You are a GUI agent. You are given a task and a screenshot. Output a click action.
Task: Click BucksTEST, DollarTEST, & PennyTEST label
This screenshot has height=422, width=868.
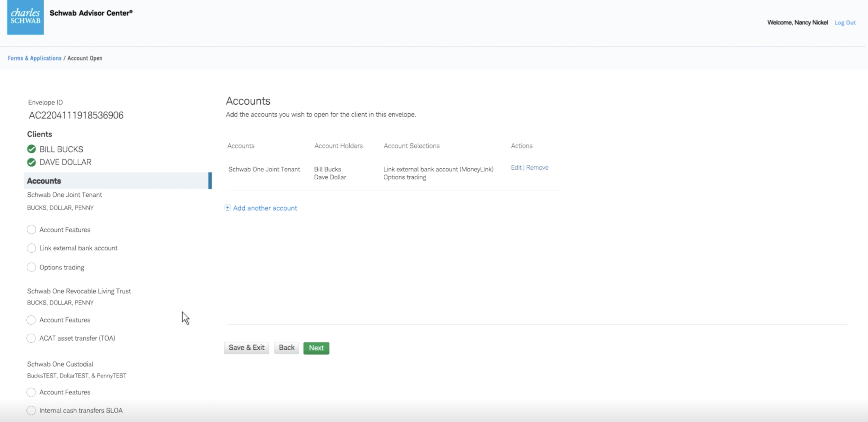click(x=77, y=376)
